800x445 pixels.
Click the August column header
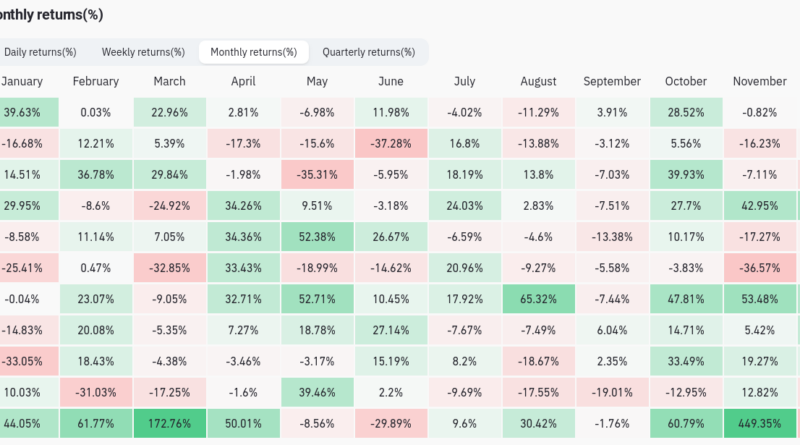coord(540,82)
